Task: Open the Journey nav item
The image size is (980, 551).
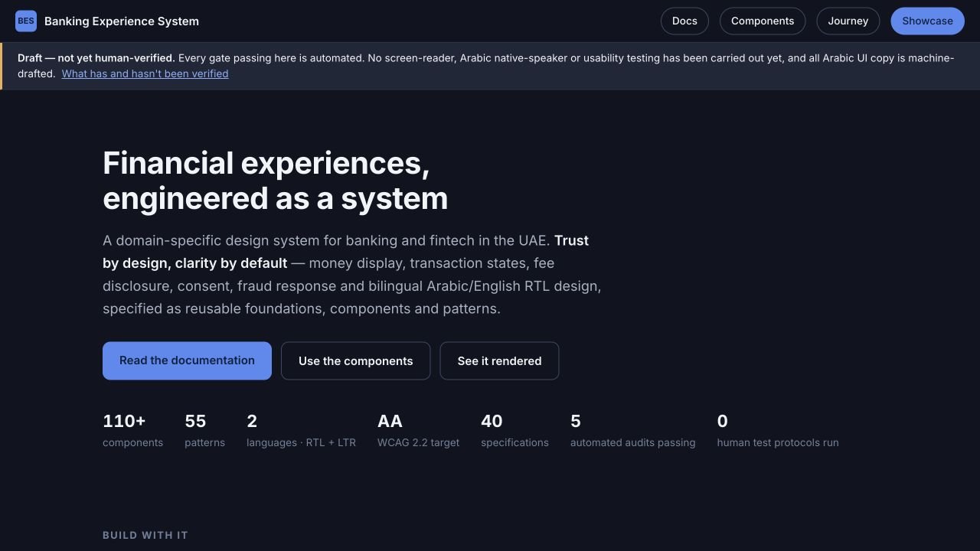Action: [x=848, y=21]
